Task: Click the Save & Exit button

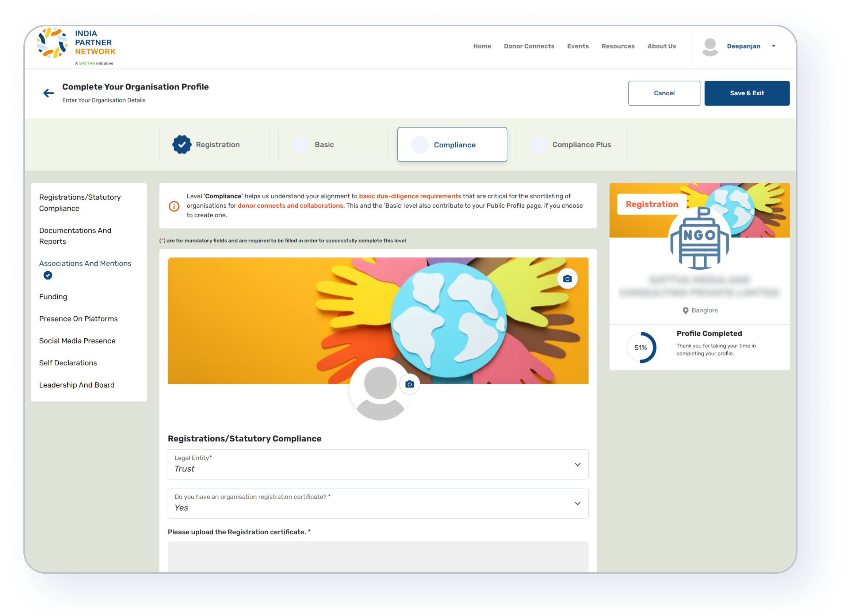Action: tap(747, 93)
